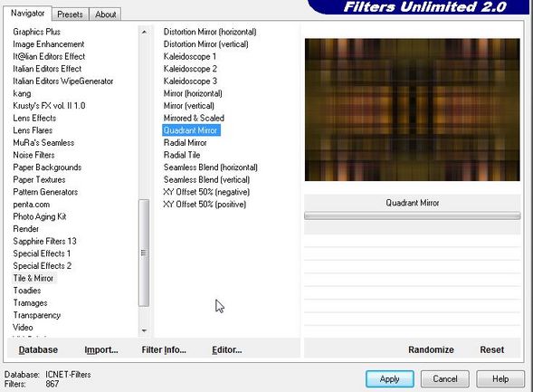The image size is (533, 392).
Task: Open Help for Filters Unlimited
Action: click(500, 378)
